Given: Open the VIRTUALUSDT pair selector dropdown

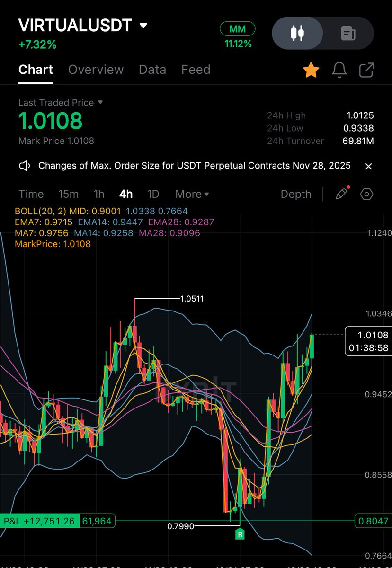Looking at the screenshot, I should point(143,26).
